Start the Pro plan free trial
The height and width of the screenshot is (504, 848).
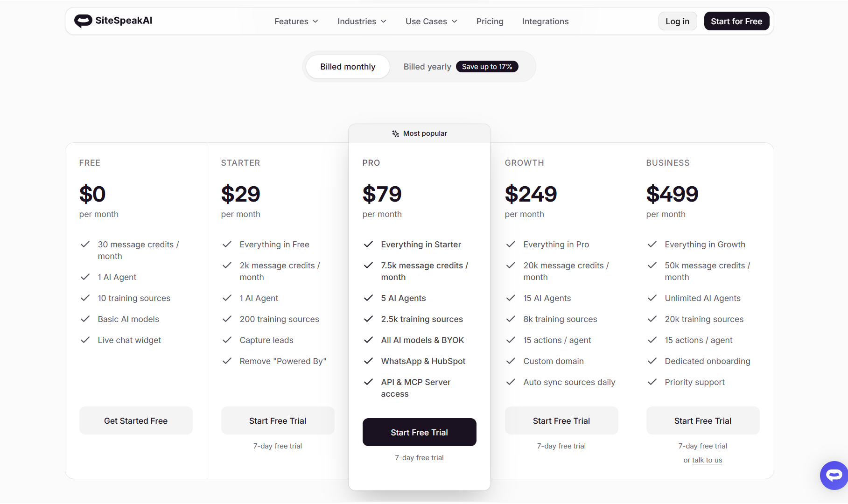click(419, 432)
